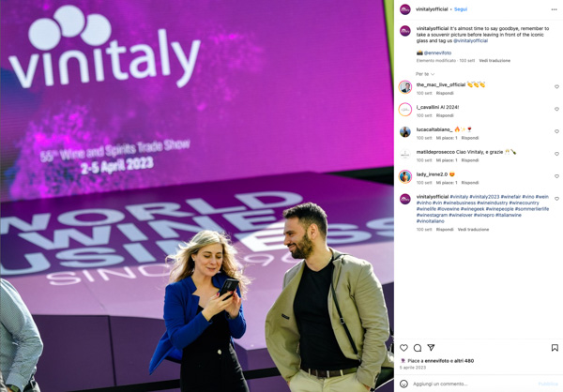Expand the Per te comments sort dropdown
Viewport: 563px width, 392px height.
point(425,74)
